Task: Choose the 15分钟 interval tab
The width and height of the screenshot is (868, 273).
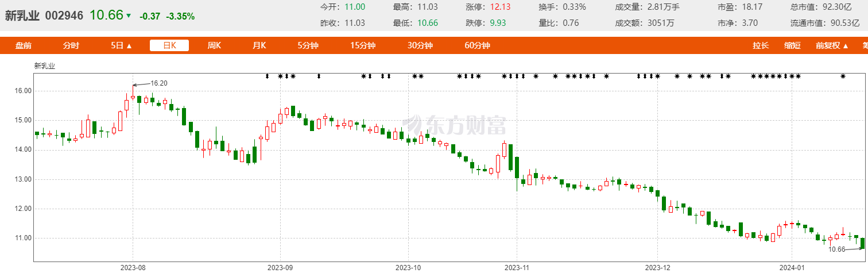Action: click(x=363, y=46)
